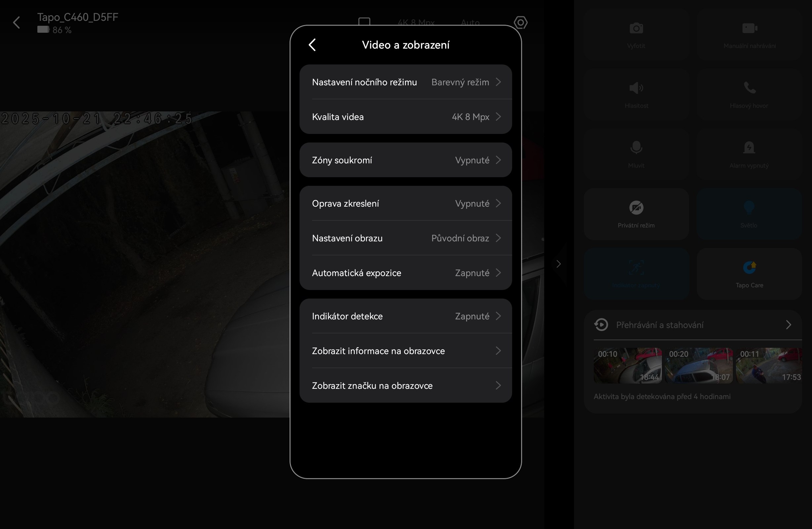Play the 00:20 recorded clip thumbnail
Viewport: 812px width, 529px height.
click(x=698, y=365)
